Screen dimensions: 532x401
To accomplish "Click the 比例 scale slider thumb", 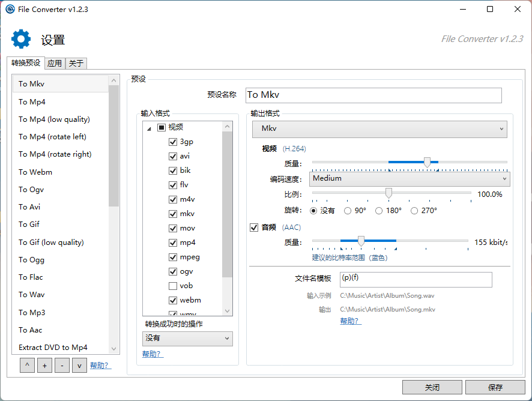I will click(388, 193).
